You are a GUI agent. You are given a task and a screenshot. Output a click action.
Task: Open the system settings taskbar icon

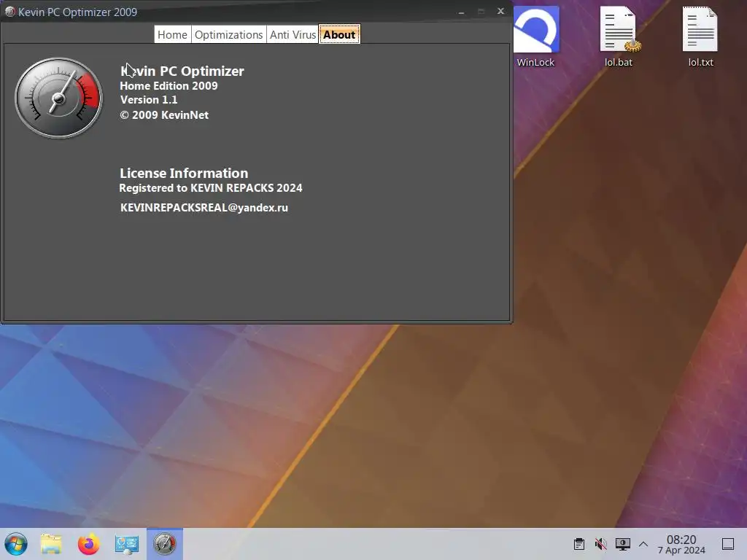point(127,544)
